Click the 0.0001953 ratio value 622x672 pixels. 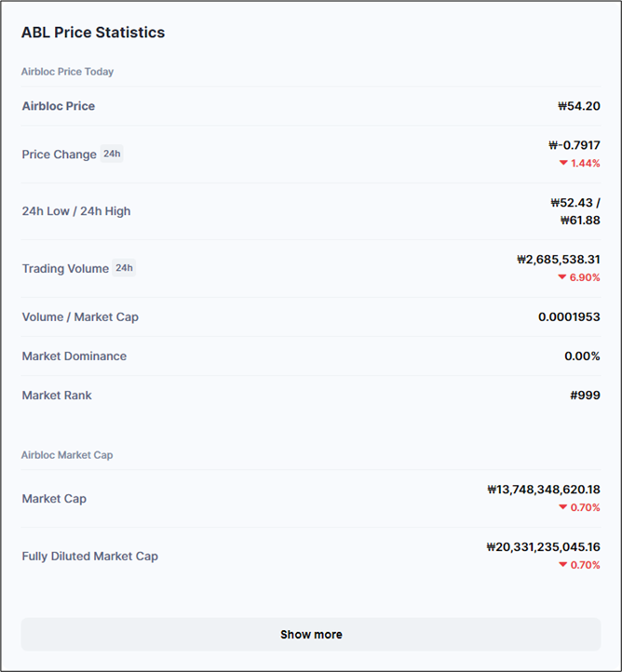click(568, 316)
